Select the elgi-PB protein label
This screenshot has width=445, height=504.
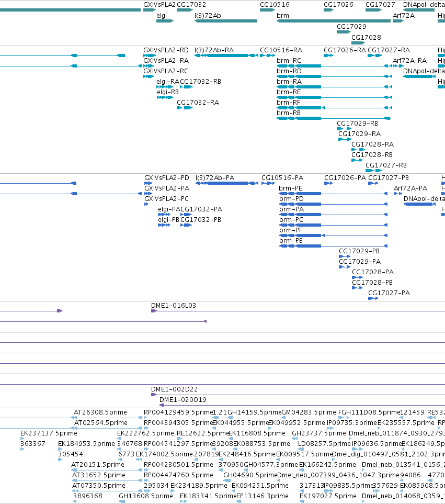pyautogui.click(x=168, y=220)
